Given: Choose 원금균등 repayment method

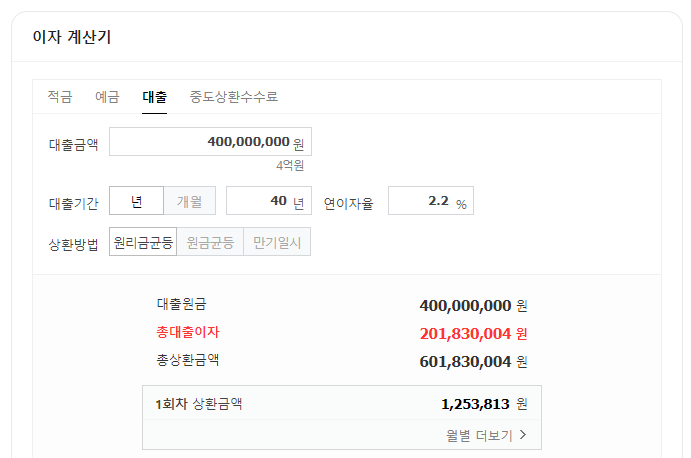Looking at the screenshot, I should coord(210,242).
